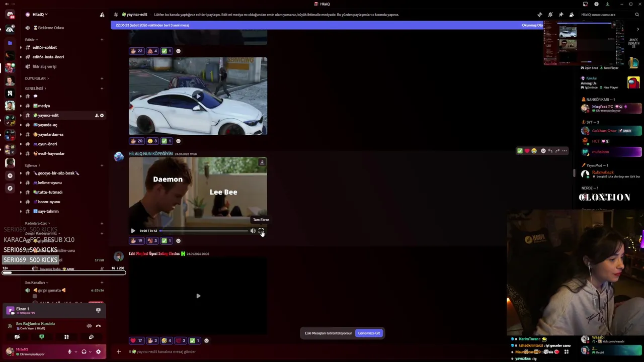The width and height of the screenshot is (644, 362).
Task: Open the inbox icon in title bar
Action: [x=585, y=4]
